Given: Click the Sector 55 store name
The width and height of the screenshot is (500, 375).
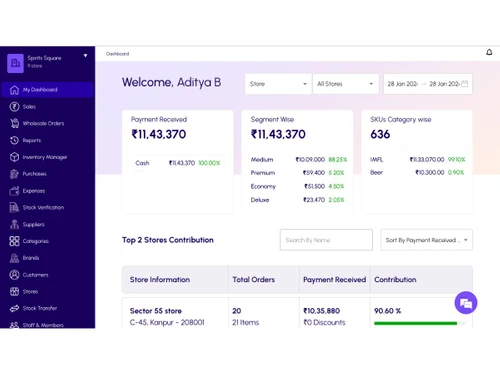Looking at the screenshot, I should click(x=156, y=311).
